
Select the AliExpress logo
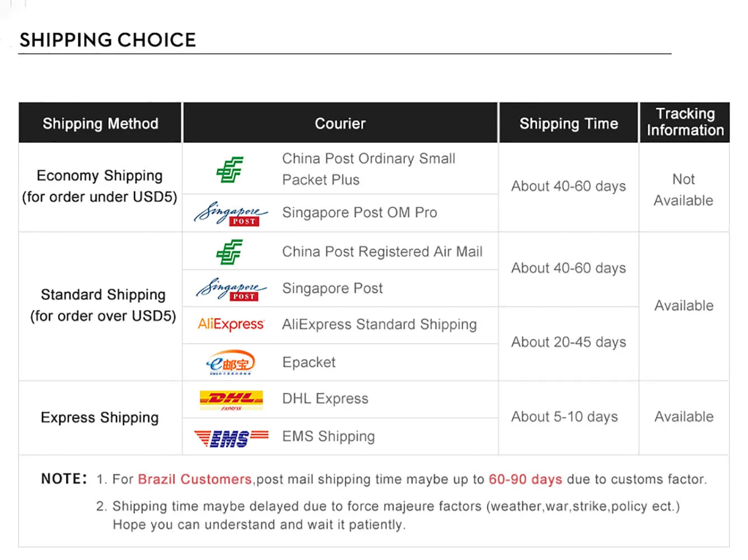(x=231, y=324)
